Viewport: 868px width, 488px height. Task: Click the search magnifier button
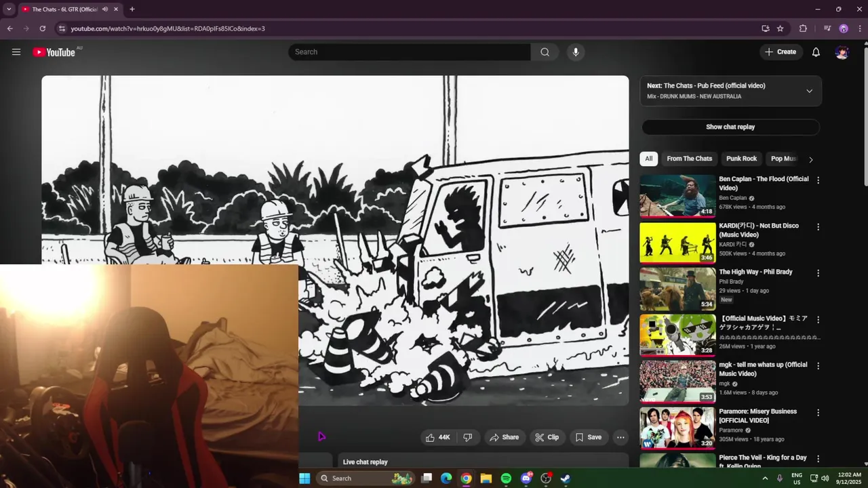(545, 52)
